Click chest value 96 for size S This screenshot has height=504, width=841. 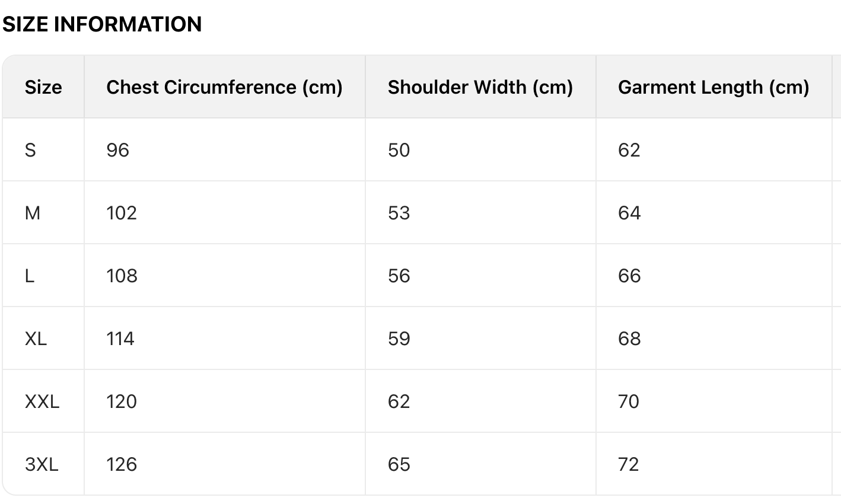click(117, 150)
